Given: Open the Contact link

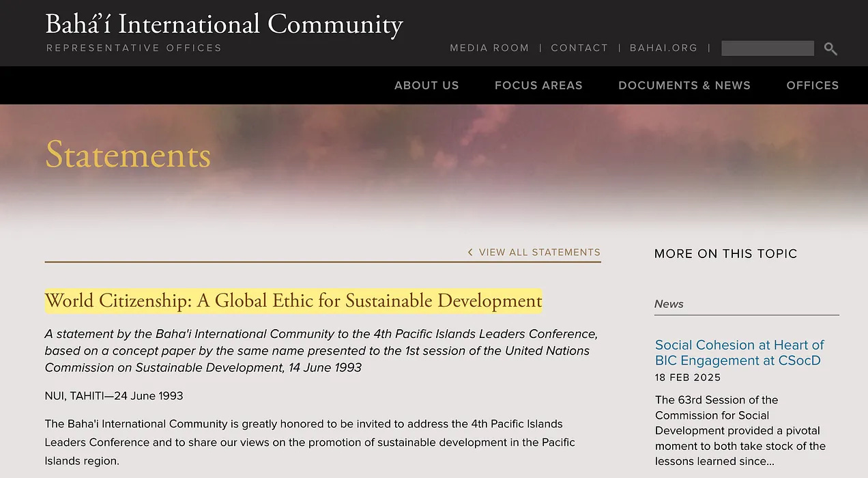Looking at the screenshot, I should coord(579,48).
